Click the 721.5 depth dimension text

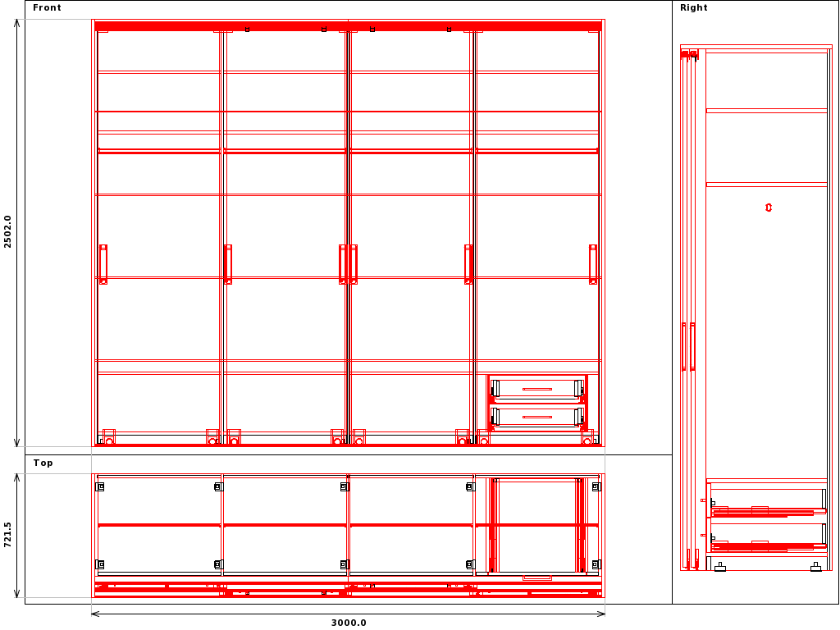(8, 535)
